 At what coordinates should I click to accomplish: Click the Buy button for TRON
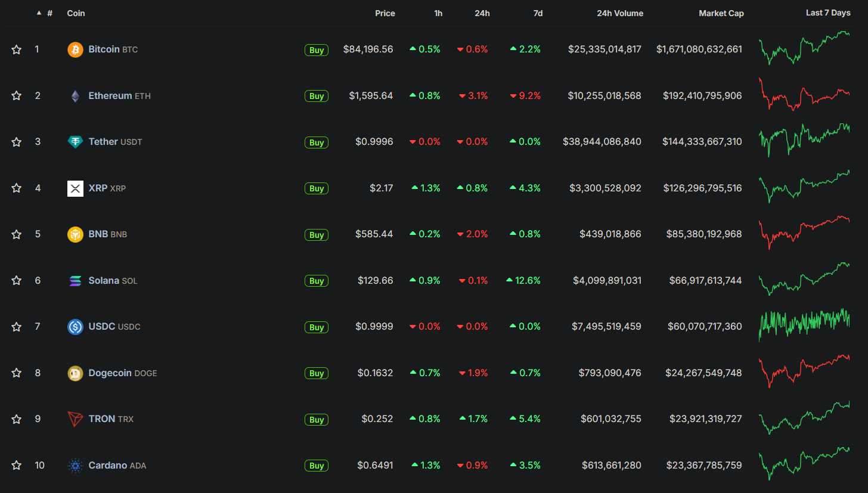[x=317, y=420]
